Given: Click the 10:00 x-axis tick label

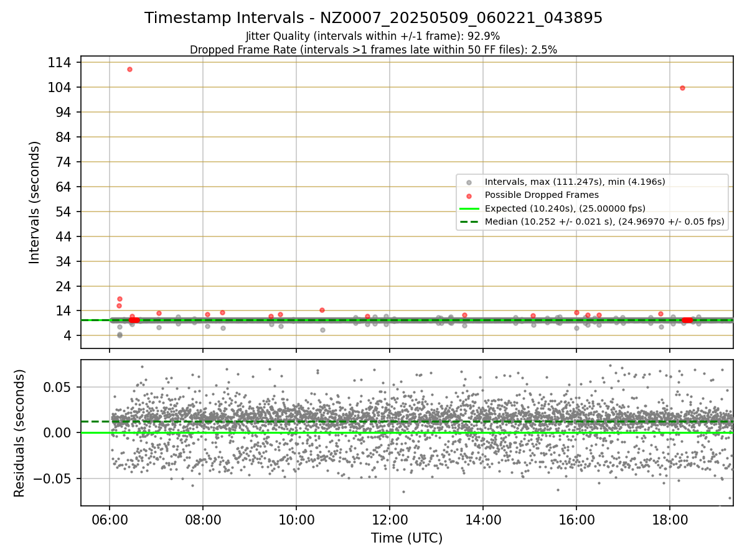Looking at the screenshot, I should click(296, 519).
